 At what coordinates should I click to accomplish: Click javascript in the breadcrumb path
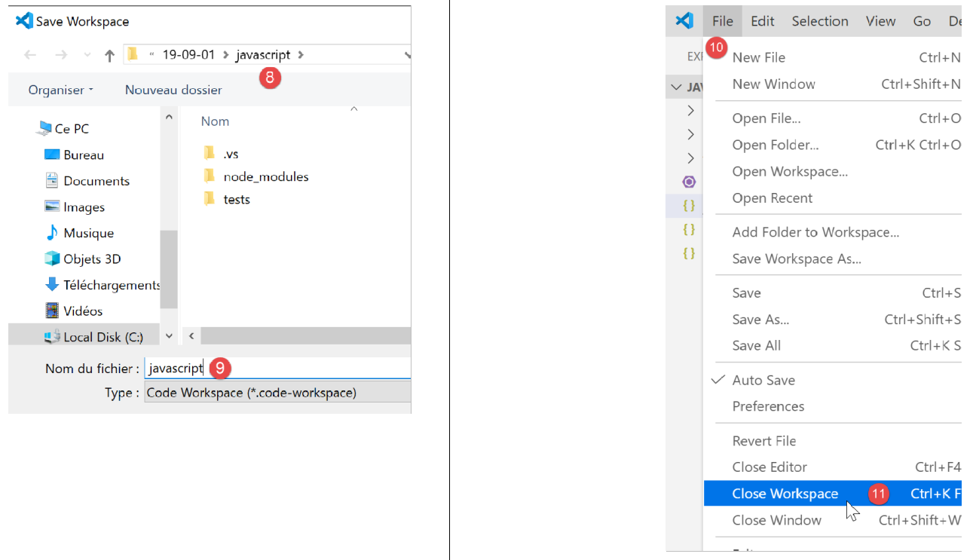click(263, 55)
